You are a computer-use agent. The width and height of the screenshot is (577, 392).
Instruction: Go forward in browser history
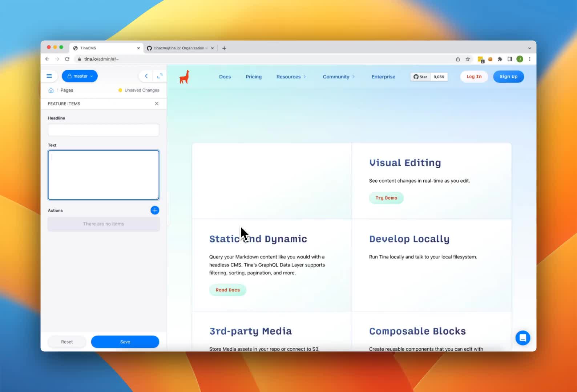click(x=57, y=59)
